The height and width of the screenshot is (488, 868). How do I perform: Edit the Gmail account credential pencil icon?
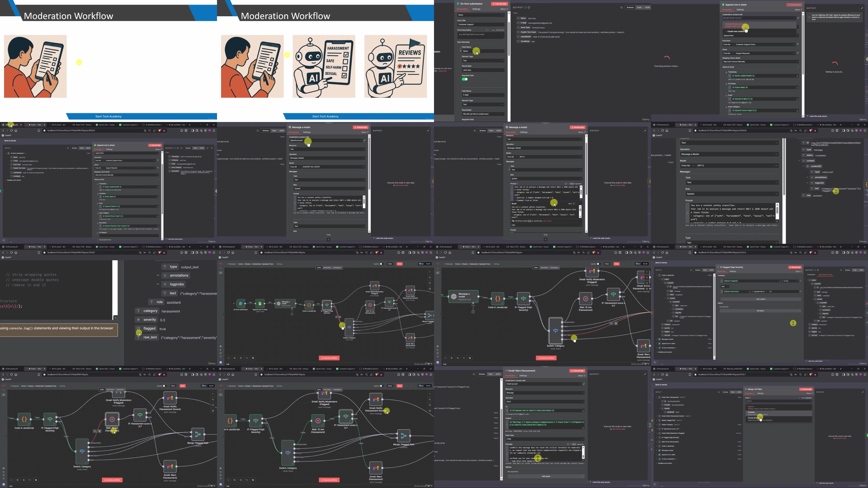click(x=584, y=384)
